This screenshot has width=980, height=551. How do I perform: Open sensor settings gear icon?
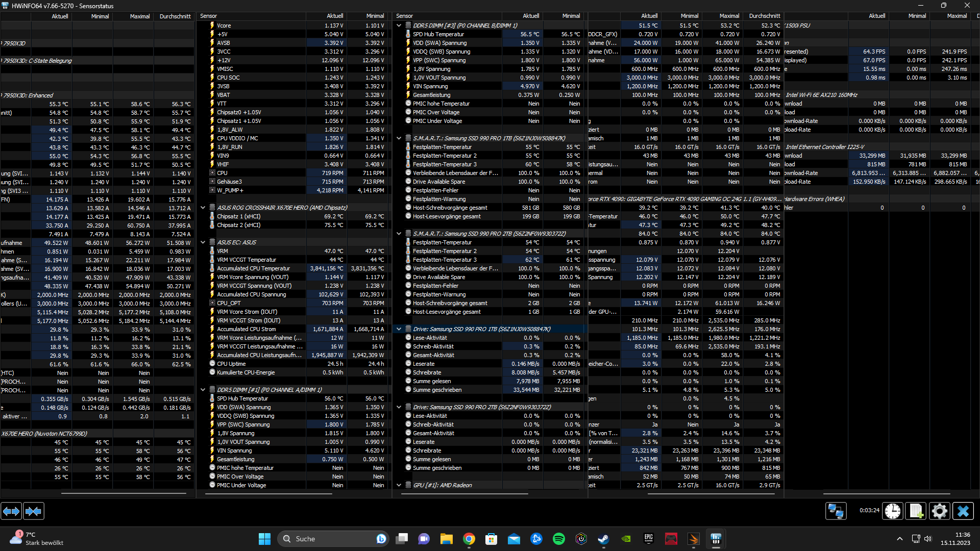coord(939,511)
